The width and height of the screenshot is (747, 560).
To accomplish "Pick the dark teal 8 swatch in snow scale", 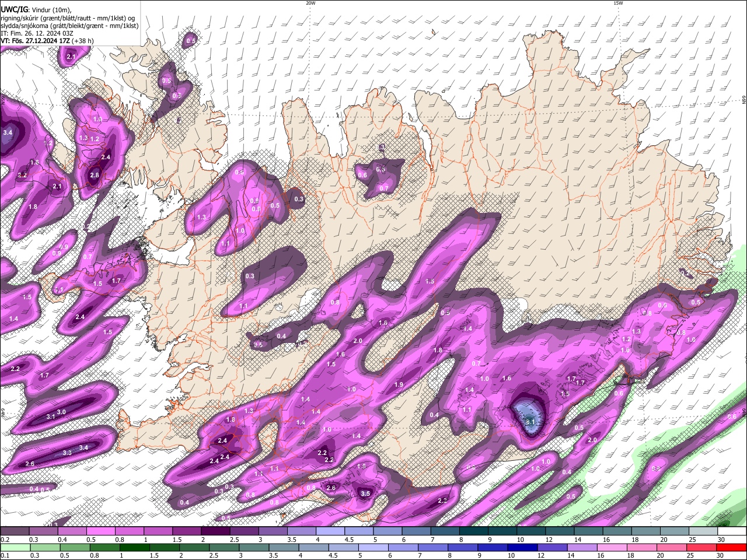I will [473, 531].
